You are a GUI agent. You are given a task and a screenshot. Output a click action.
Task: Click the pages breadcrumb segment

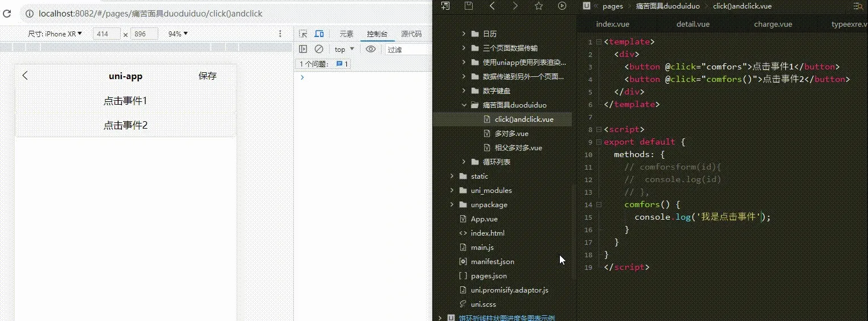[612, 6]
